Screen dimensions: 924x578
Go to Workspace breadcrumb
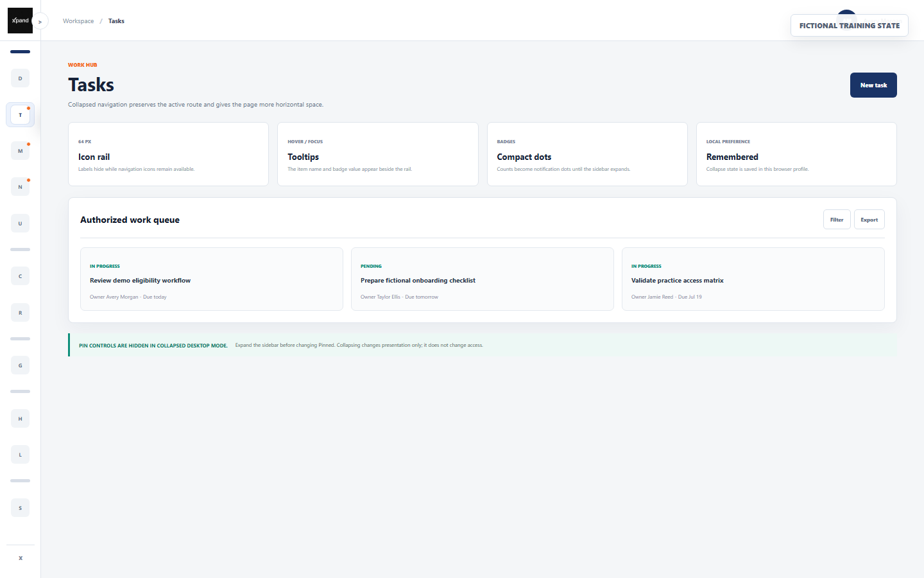click(x=78, y=21)
